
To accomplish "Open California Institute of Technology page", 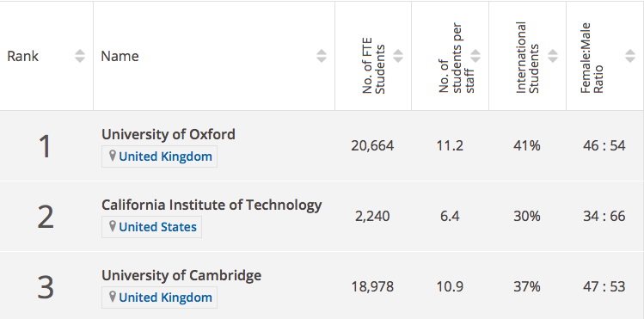I will point(212,205).
